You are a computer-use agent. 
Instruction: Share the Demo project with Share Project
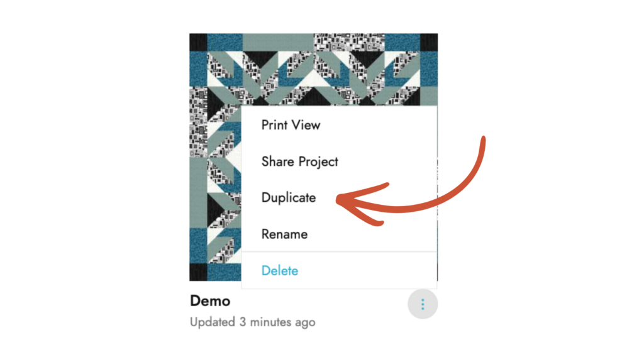pyautogui.click(x=299, y=162)
